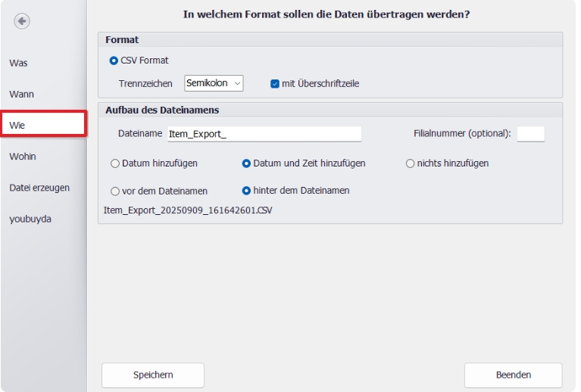
Task: Click the Trennzeichen label
Action: click(145, 84)
